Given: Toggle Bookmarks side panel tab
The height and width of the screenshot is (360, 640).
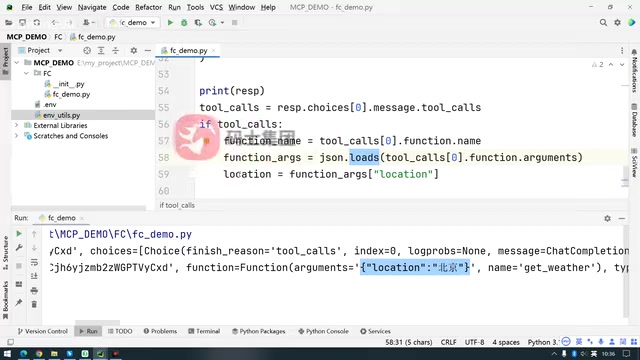Looking at the screenshot, I should click(x=5, y=300).
